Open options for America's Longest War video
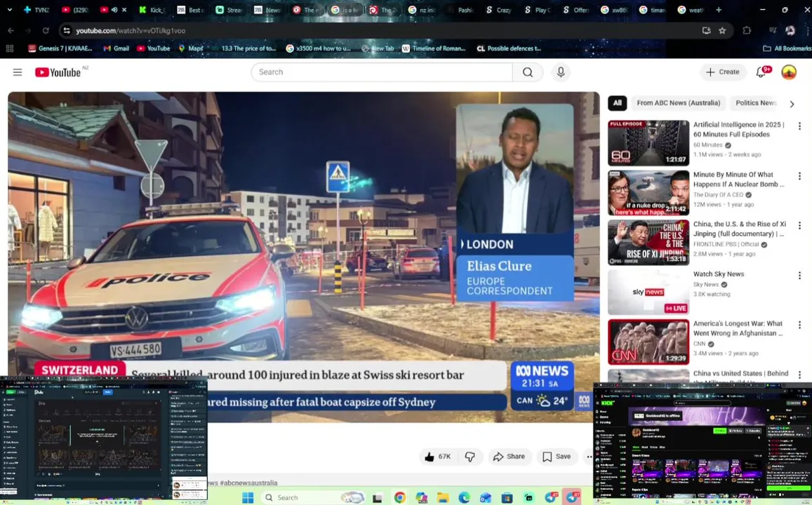This screenshot has width=812, height=505. pos(799,325)
